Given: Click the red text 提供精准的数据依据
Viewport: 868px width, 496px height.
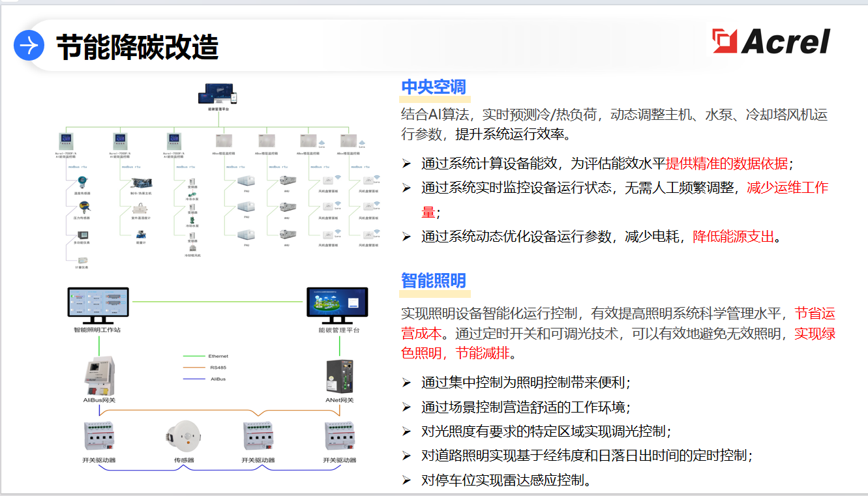Looking at the screenshot, I should (x=726, y=164).
